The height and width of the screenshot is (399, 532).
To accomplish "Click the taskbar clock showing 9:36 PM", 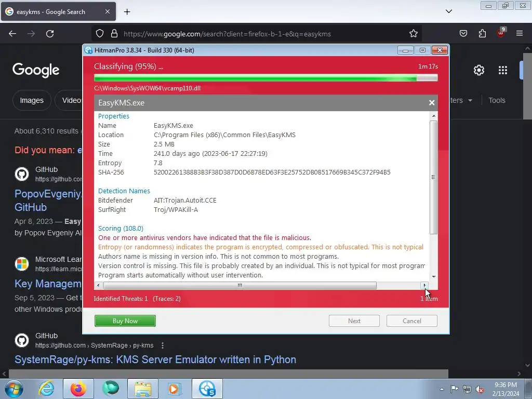I will (506, 389).
